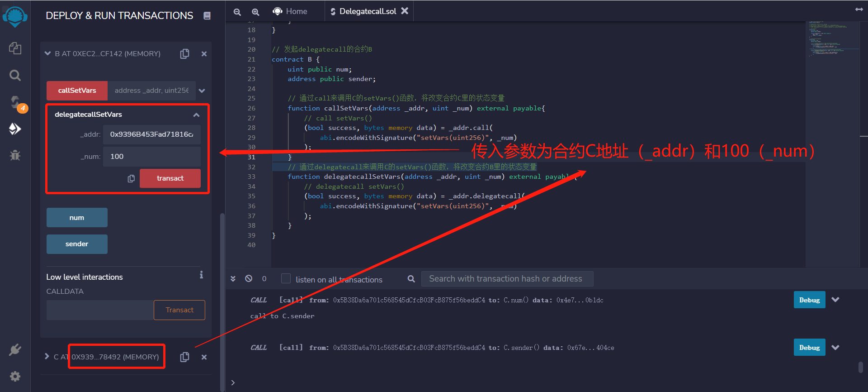868x392 pixels.
Task: Click the callSetVars function button
Action: [x=77, y=91]
